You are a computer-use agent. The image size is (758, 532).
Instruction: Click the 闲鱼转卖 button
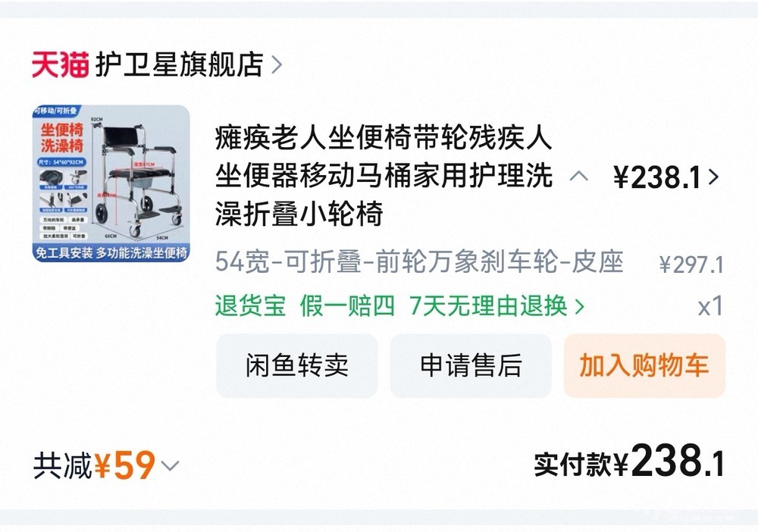coord(297,366)
